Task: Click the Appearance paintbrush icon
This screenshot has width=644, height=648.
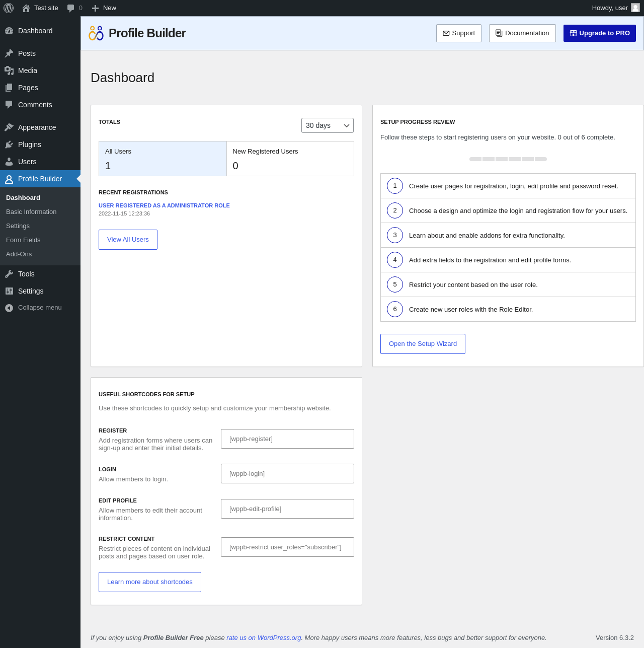Action: 9,127
